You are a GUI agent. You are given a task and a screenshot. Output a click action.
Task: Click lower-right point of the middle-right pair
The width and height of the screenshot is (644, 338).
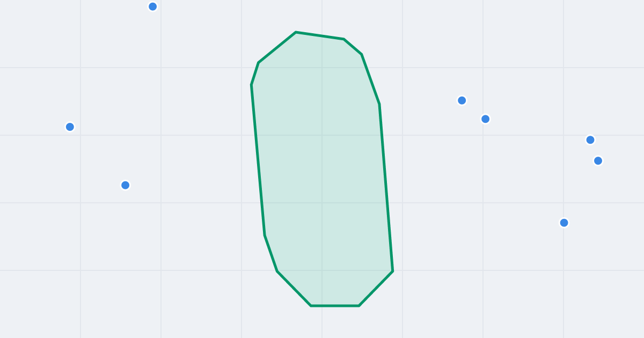485,119
